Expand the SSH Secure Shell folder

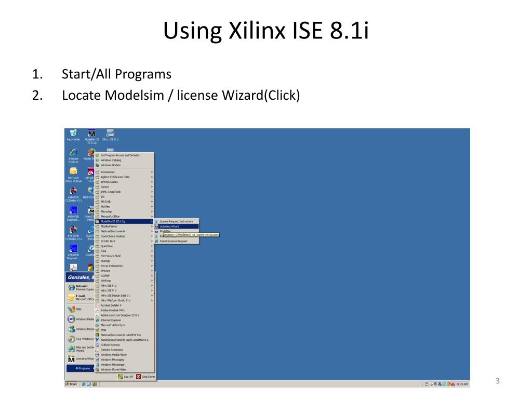coord(125,256)
